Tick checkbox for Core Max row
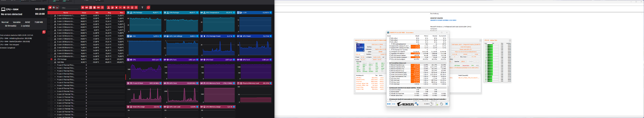Screen dimensions: 644x118 pos(51,62)
